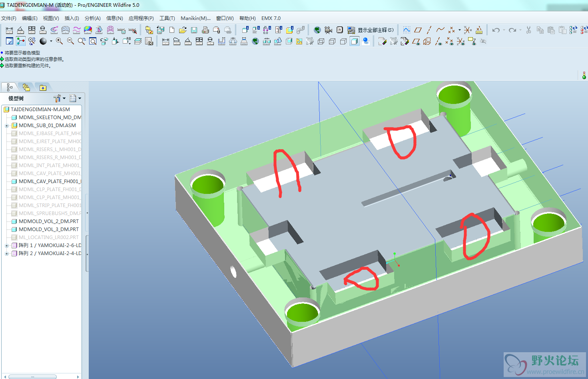The height and width of the screenshot is (379, 588).
Task: Click the repaint screen icon
Action: point(10,41)
